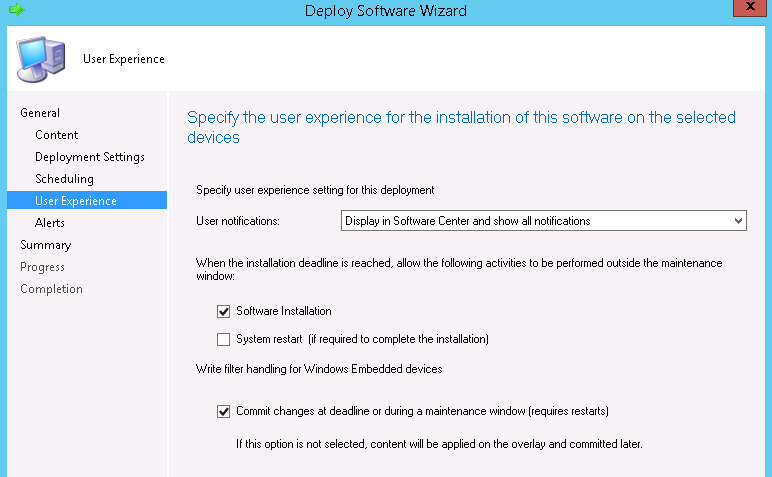The width and height of the screenshot is (772, 477).
Task: Click the Progress step in sidebar
Action: click(42, 267)
